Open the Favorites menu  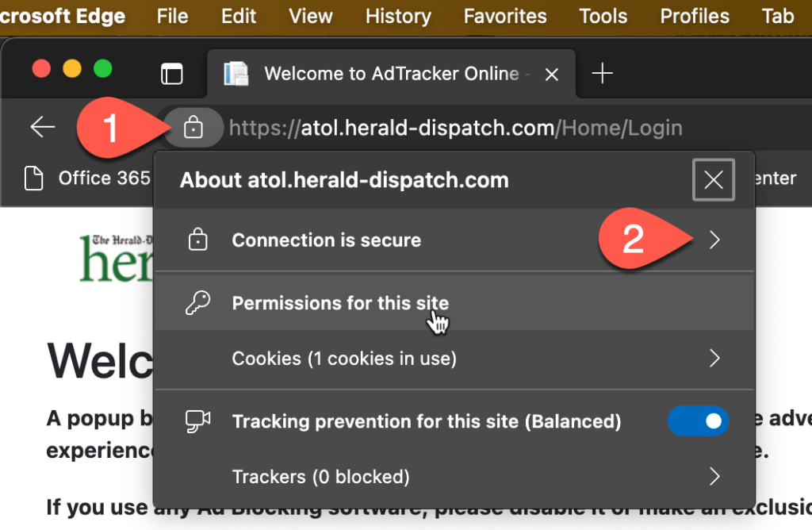[x=505, y=16]
